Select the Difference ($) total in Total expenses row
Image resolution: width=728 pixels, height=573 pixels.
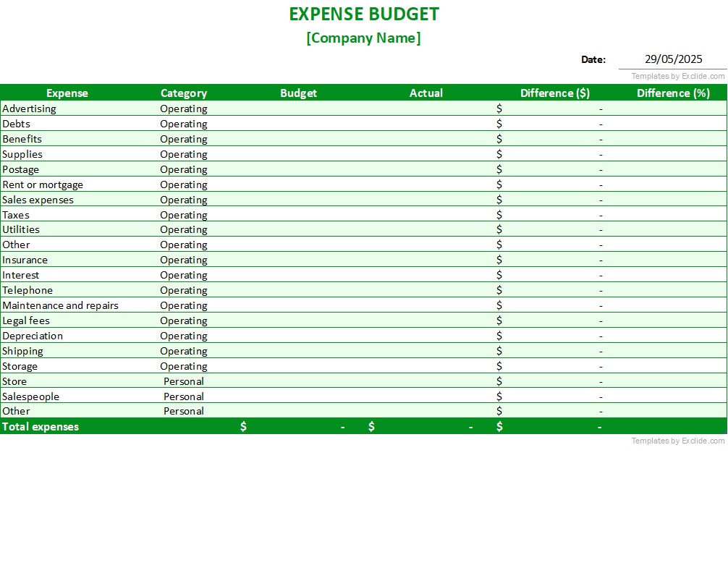pyautogui.click(x=555, y=427)
